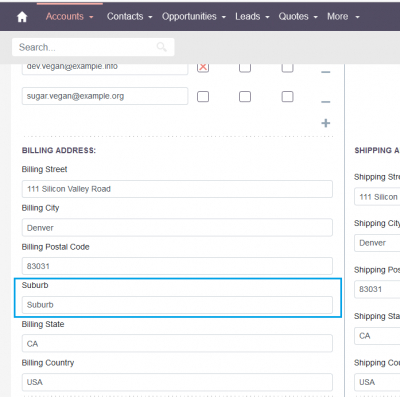
Task: Edit the dev.vegan@example.info email field
Action: (x=105, y=68)
